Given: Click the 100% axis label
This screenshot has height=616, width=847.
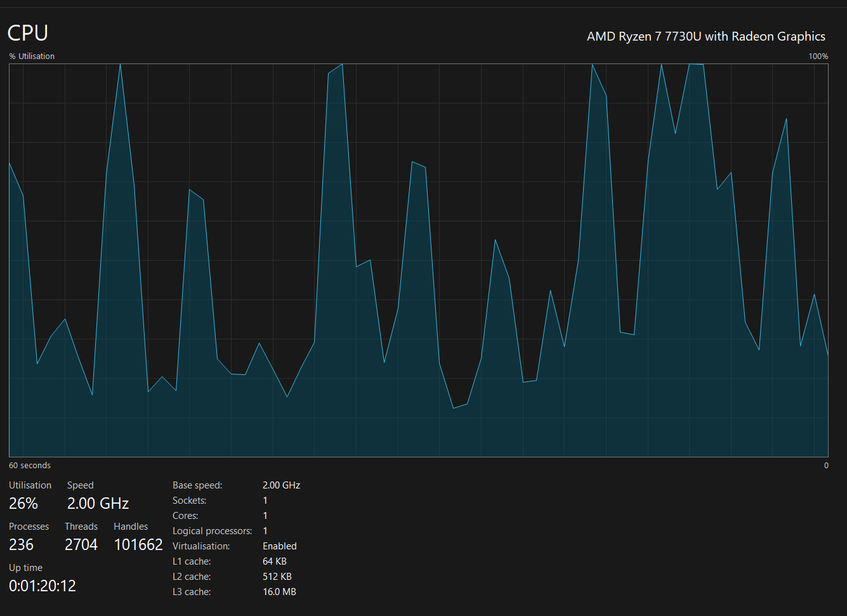Looking at the screenshot, I should [x=818, y=56].
